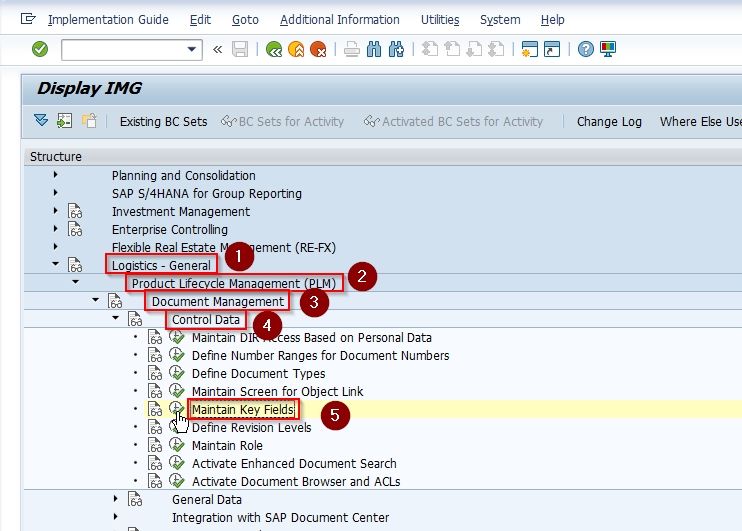Click the SAP window menu icon before Implementation Guide

coord(28,19)
